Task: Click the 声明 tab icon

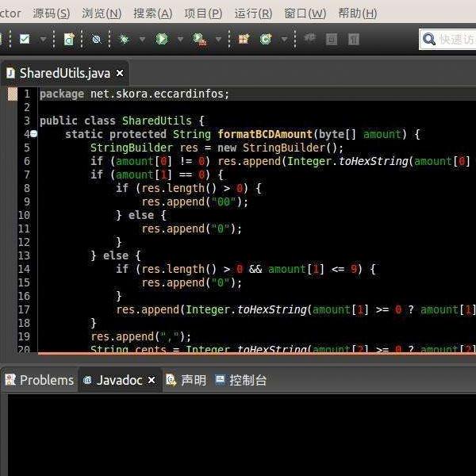Action: coord(171,380)
